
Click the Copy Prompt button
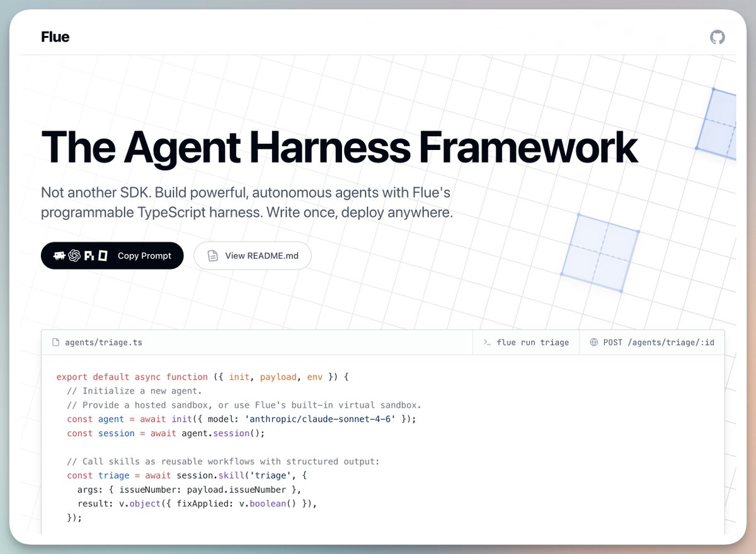pyautogui.click(x=112, y=256)
